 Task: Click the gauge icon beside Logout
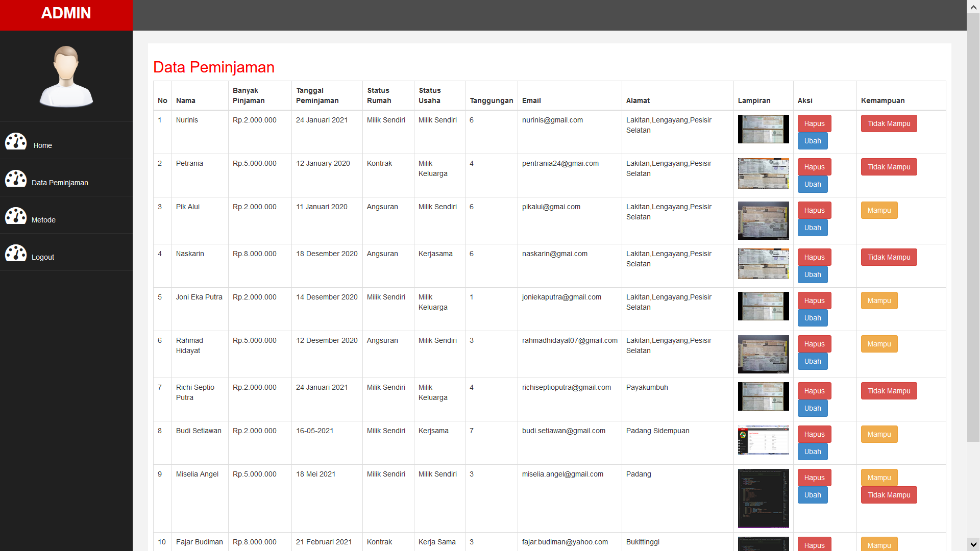click(x=16, y=253)
